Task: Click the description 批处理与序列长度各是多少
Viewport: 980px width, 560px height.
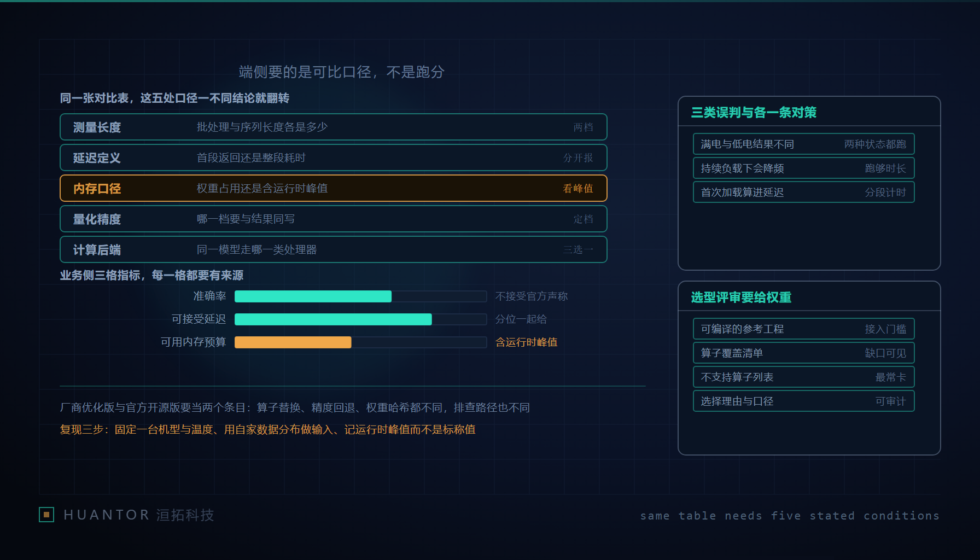Action: [x=262, y=127]
